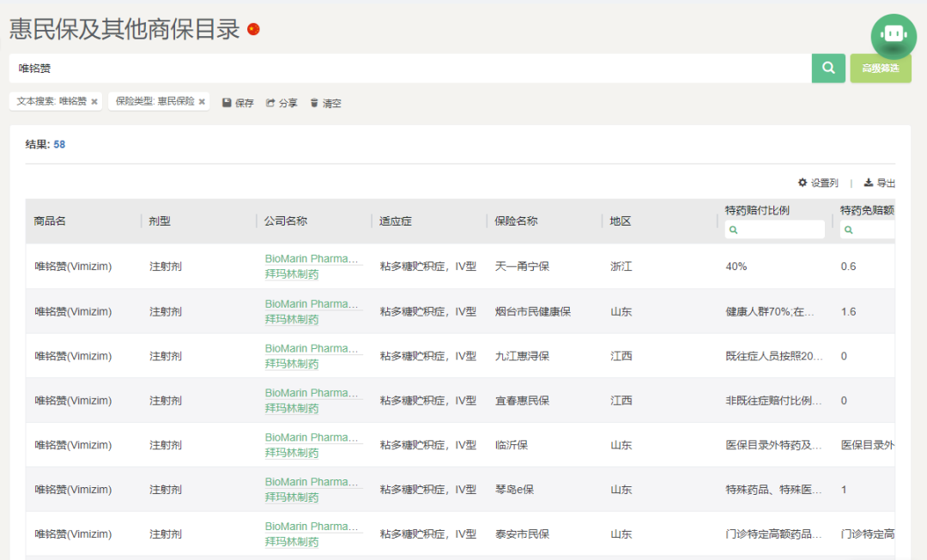The width and height of the screenshot is (927, 560).
Task: Click the 适应症 column header
Action: point(396,221)
